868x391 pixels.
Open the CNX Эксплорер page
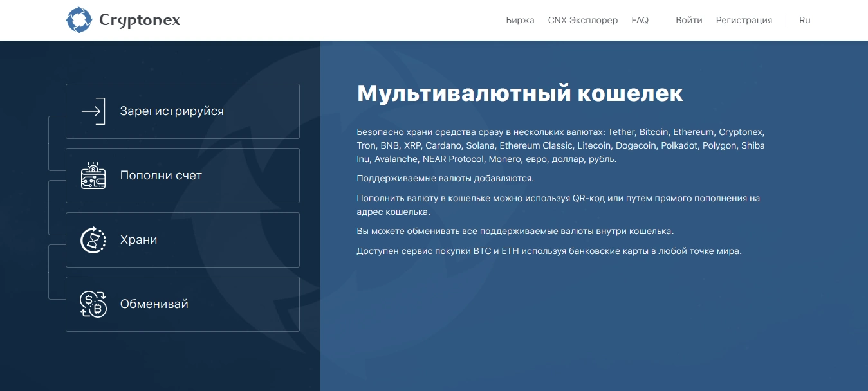583,20
